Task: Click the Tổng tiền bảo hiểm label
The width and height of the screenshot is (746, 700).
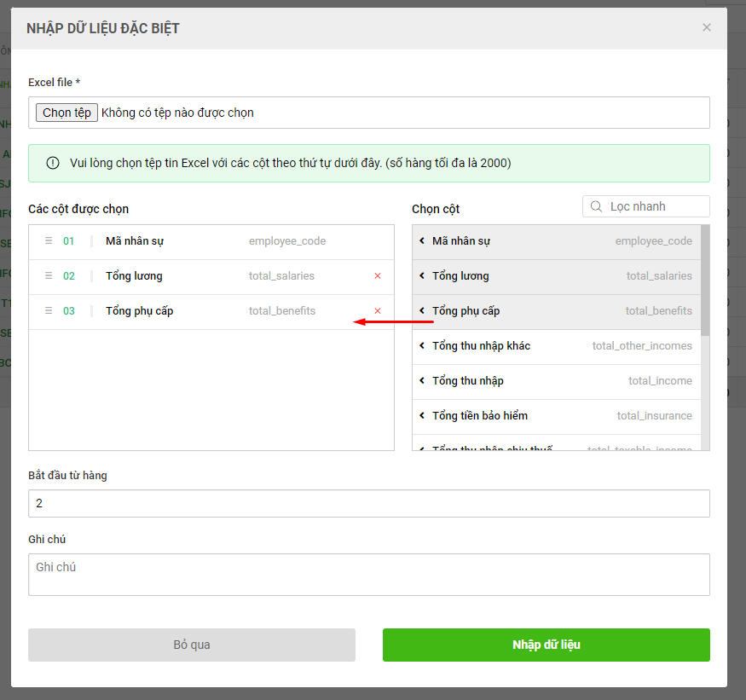Action: click(479, 415)
